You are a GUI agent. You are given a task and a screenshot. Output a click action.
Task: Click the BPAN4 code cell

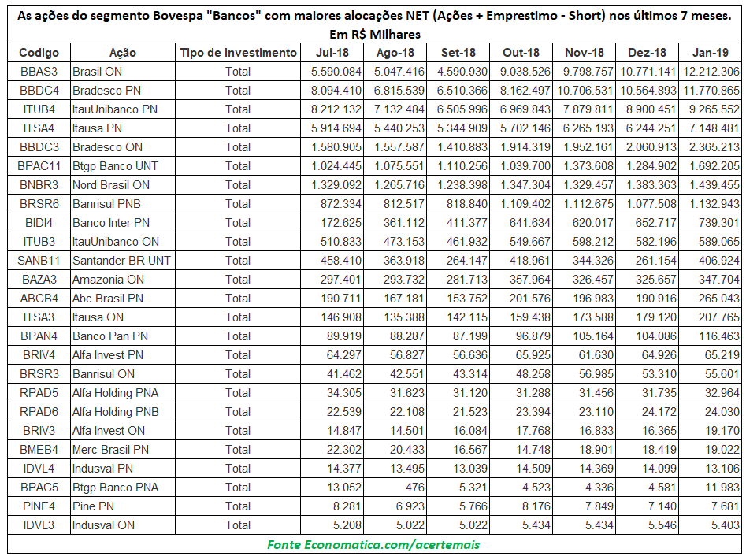[x=39, y=336]
